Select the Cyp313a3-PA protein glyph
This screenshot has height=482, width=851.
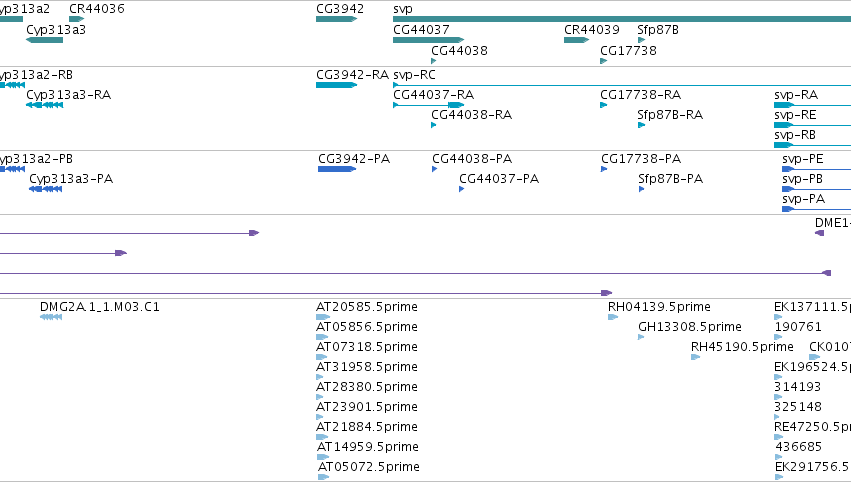pyautogui.click(x=46, y=189)
